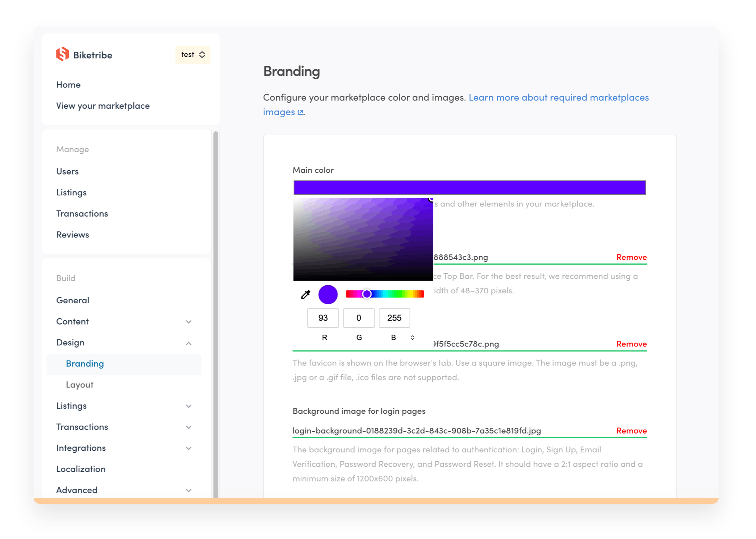This screenshot has height=539, width=756.
Task: Click the current color preview circle
Action: point(328,294)
